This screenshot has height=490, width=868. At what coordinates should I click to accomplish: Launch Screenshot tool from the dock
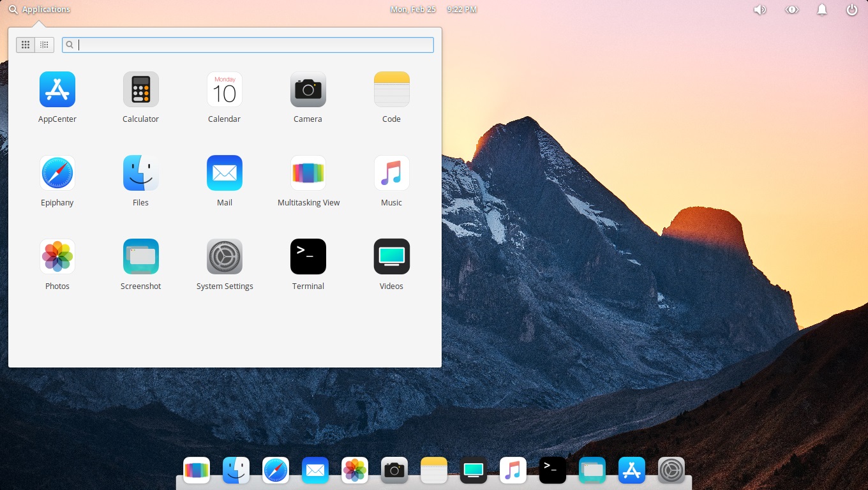coord(592,471)
